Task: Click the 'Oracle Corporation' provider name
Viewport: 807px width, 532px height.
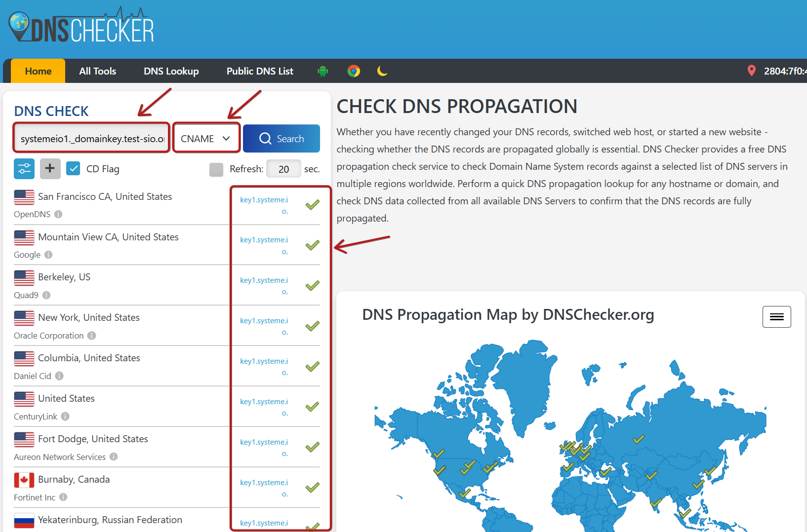Action: pos(49,336)
